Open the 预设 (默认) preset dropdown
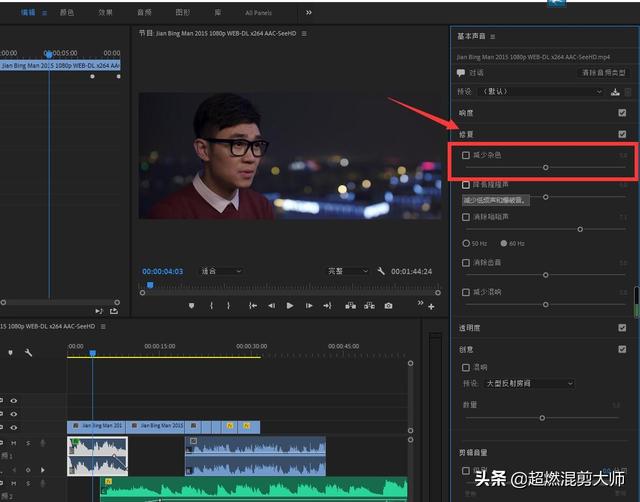This screenshot has height=502, width=640. 540,92
